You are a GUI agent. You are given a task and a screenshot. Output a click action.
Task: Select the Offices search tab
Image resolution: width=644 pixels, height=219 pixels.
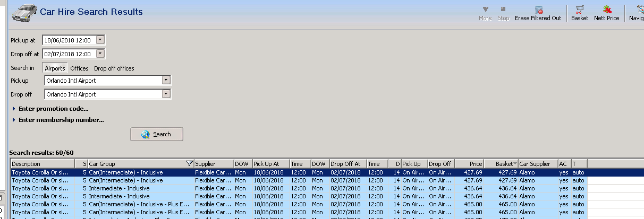click(x=80, y=68)
